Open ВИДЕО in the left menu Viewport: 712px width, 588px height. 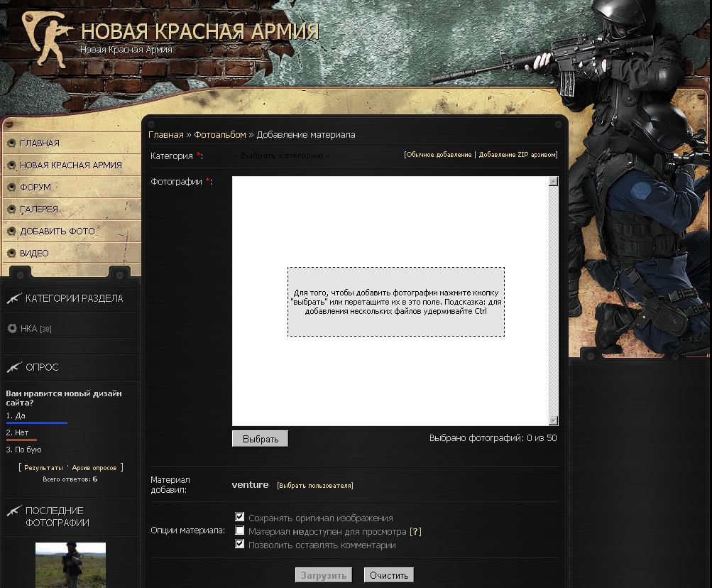coord(34,253)
